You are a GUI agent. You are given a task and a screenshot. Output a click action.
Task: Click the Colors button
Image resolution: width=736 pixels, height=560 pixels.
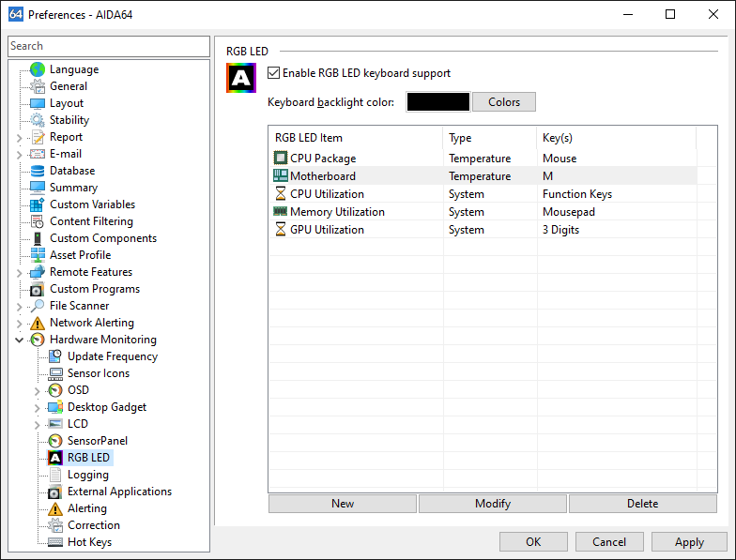(x=503, y=101)
